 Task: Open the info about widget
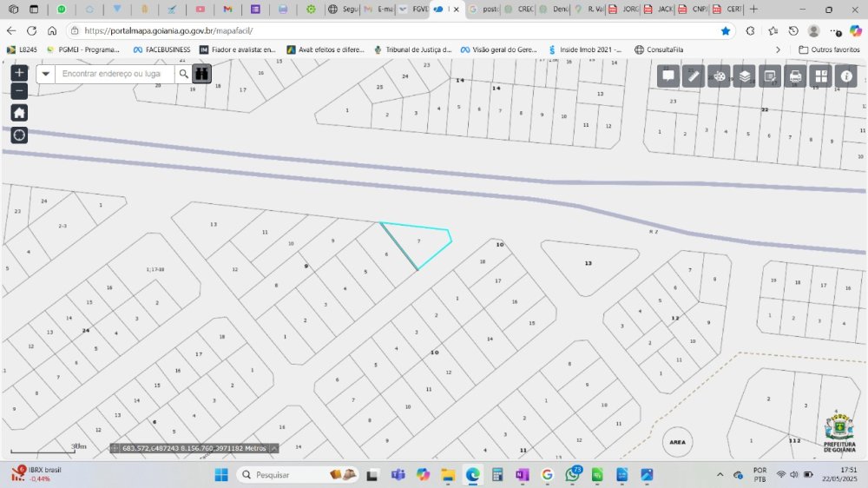846,76
